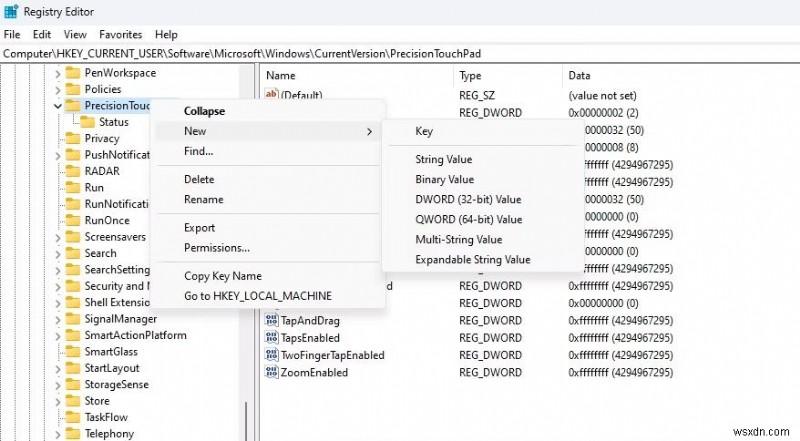Create a new String Value
This screenshot has width=800, height=441.
tap(483, 159)
